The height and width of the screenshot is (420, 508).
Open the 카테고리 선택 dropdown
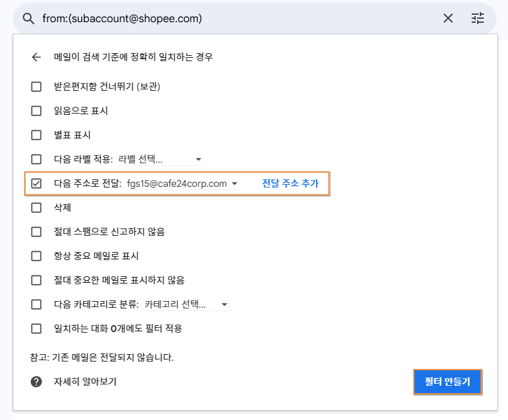187,304
